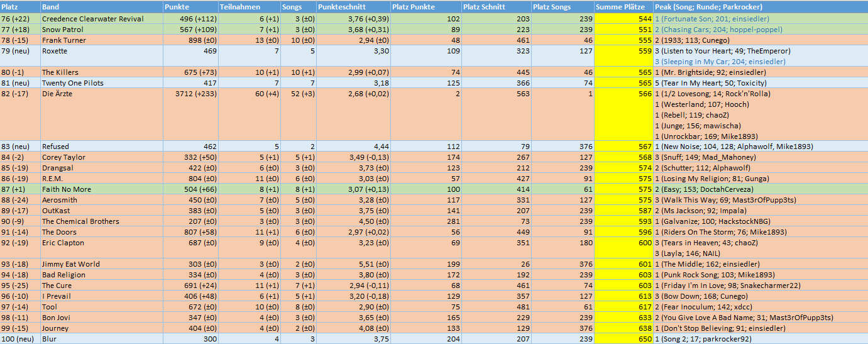Viewport: 868px width, 344px height.
Task: Click the '567 (+109)' points cell
Action: tap(190, 30)
